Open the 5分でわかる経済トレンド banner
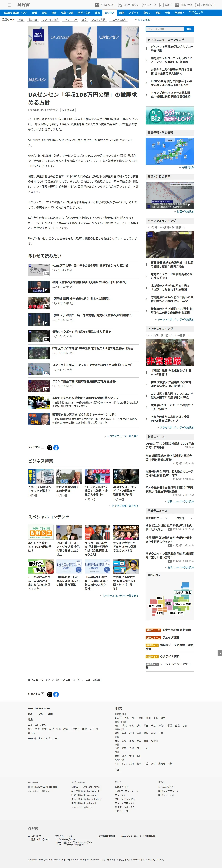Image resolution: width=222 pixels, height=868 pixels. click(170, 115)
